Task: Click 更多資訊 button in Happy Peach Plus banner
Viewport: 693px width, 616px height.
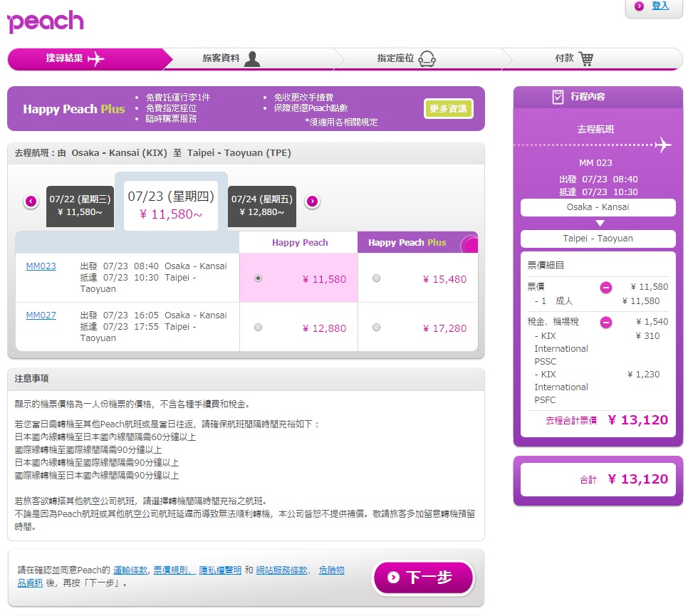Action: click(449, 109)
